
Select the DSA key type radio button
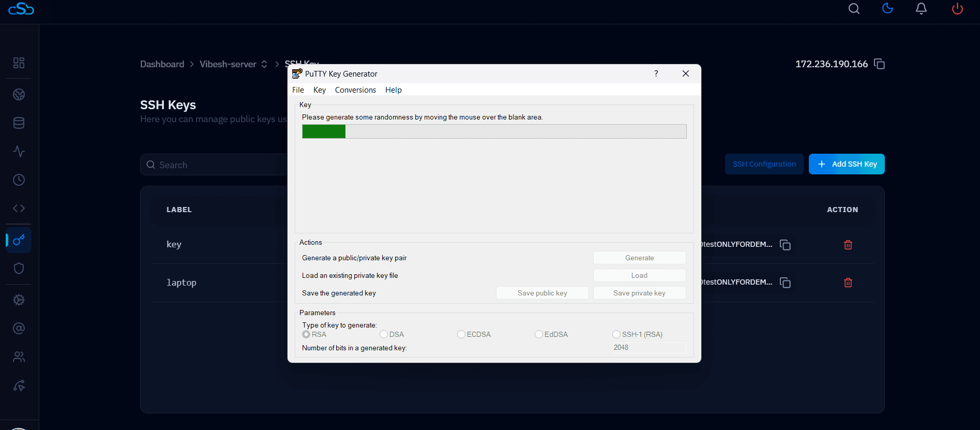tap(384, 335)
